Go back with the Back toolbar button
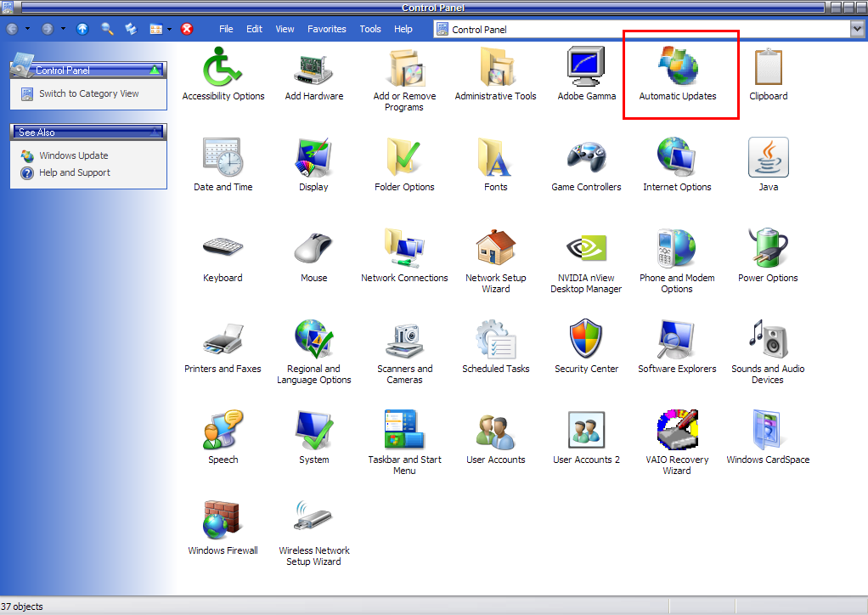 click(12, 29)
